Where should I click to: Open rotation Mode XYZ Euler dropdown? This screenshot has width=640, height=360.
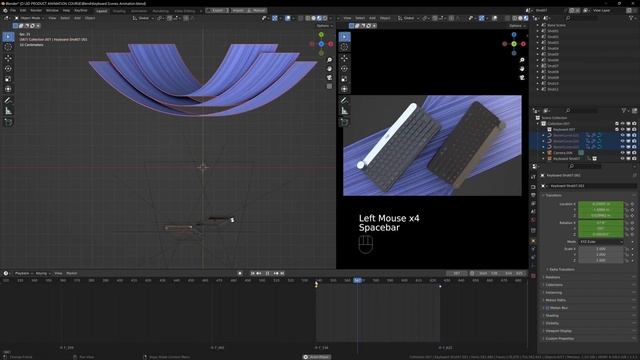[x=601, y=242]
